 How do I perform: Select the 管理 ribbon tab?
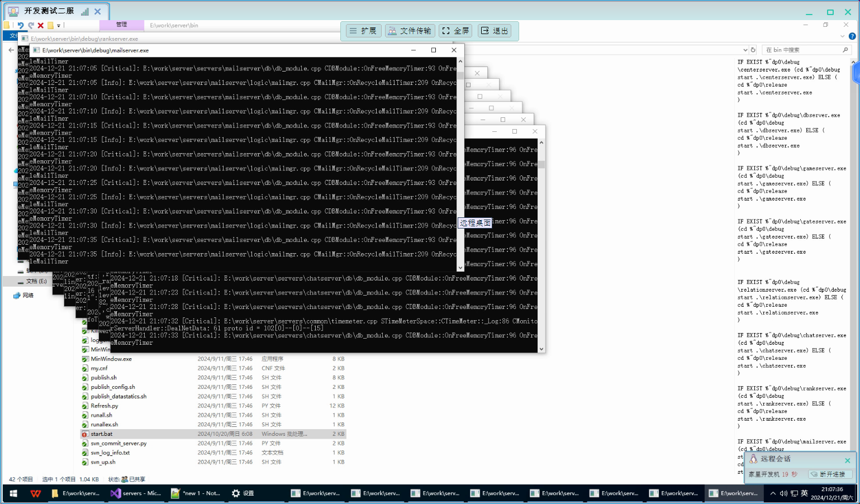122,25
